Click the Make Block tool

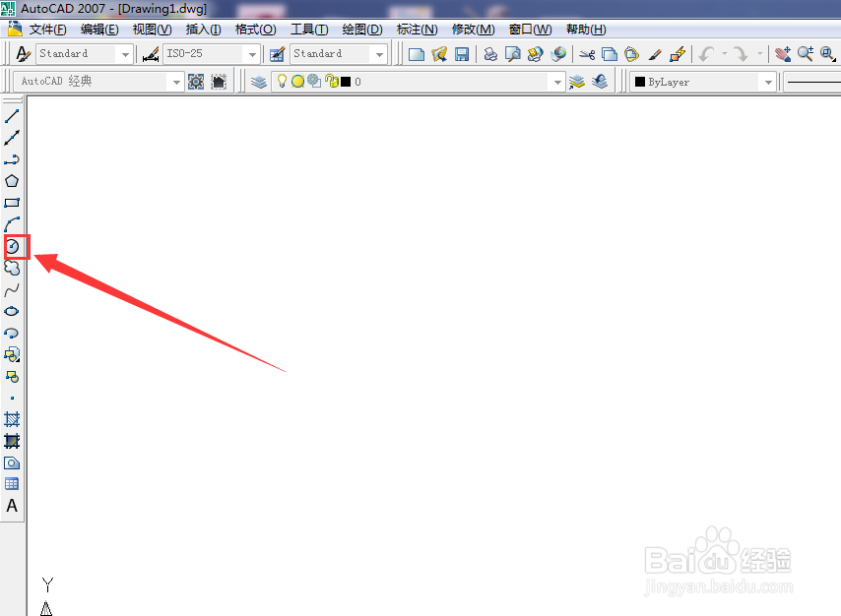[12, 376]
